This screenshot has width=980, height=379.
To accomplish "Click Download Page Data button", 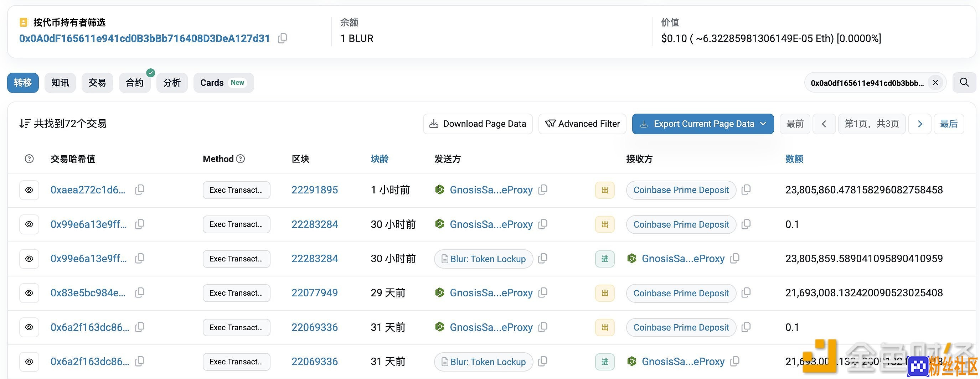I will 478,124.
